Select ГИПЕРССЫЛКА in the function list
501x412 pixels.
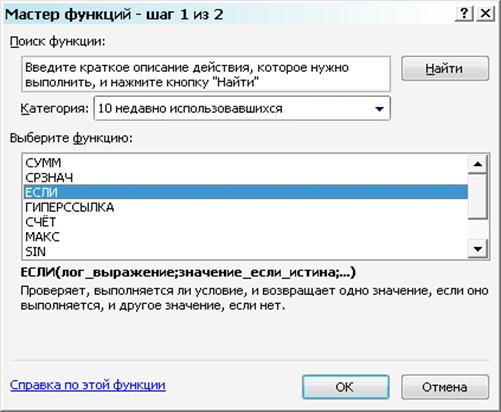[246, 207]
